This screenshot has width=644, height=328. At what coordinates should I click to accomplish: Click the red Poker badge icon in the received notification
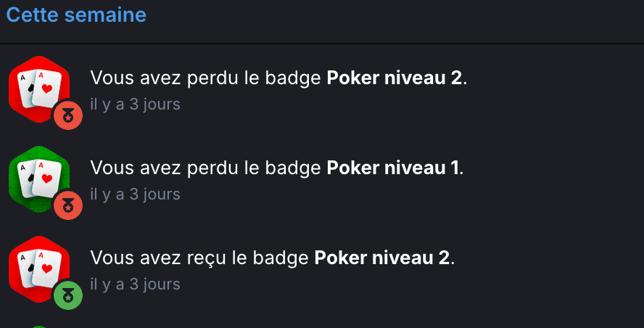(36, 266)
